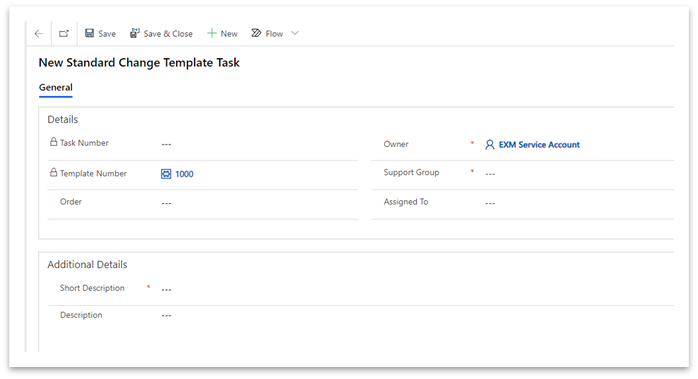Screen dimensions: 698x379
Task: Click the Order input field
Action: [x=259, y=203]
